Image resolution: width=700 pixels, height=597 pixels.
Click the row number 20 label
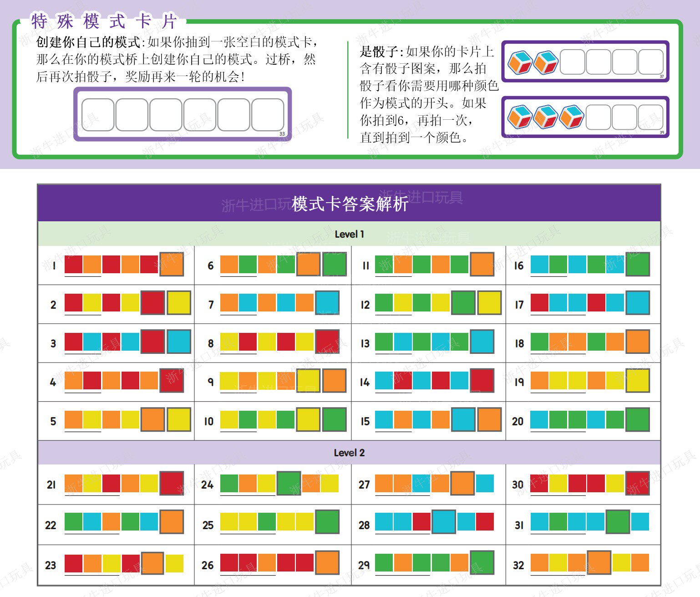pos(518,421)
